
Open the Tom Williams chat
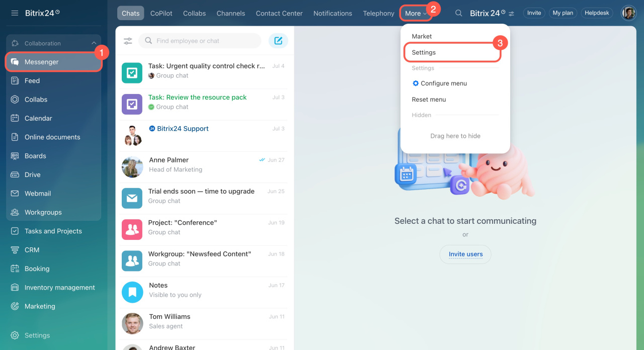pyautogui.click(x=205, y=324)
